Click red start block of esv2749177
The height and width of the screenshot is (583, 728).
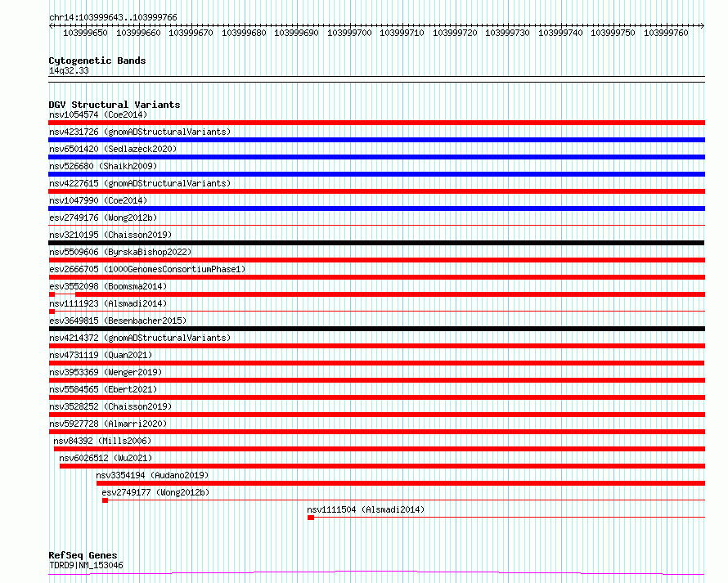click(106, 500)
